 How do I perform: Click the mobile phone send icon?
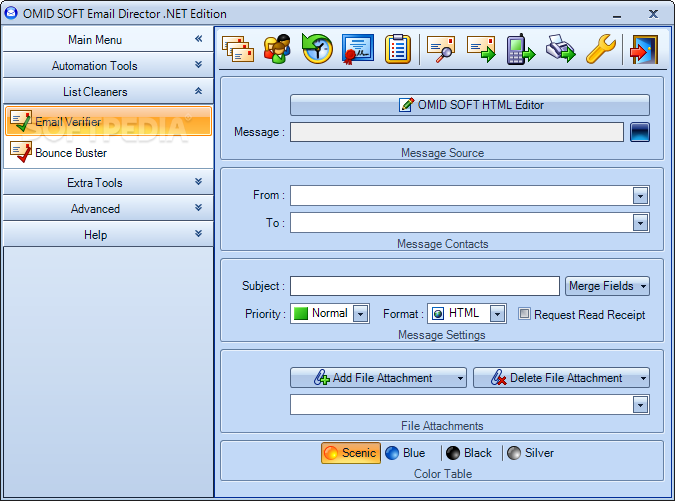click(x=520, y=49)
